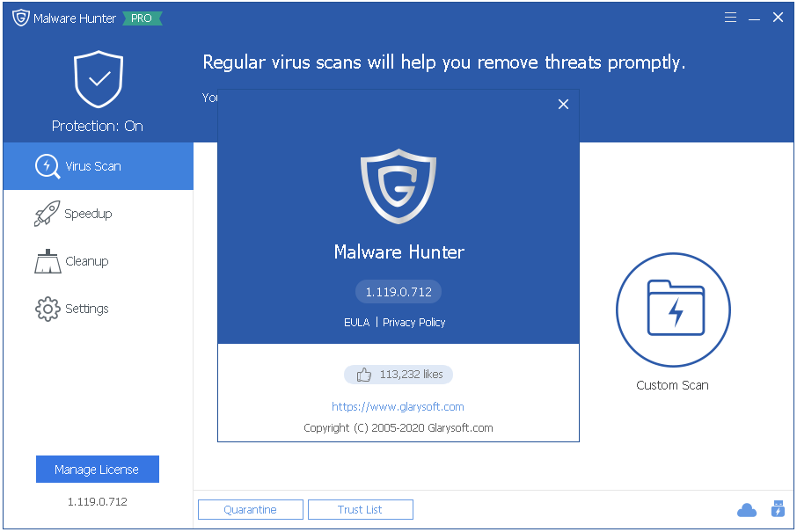797x532 pixels.
Task: Click the Custom Scan label
Action: point(672,385)
